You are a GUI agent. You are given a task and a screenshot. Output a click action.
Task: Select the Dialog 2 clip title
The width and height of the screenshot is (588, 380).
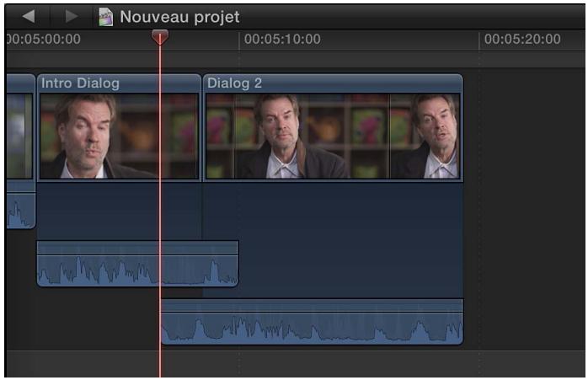234,83
